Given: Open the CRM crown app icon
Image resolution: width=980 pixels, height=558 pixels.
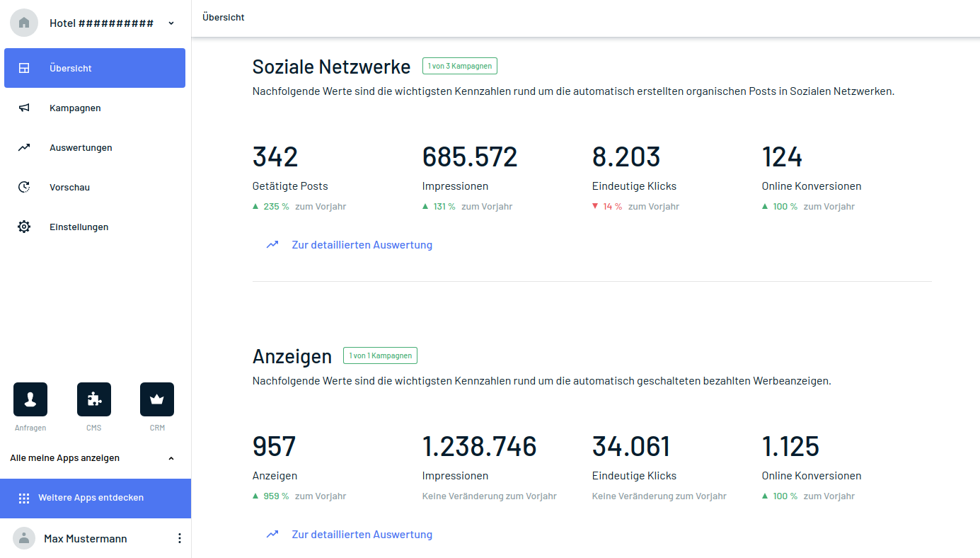Looking at the screenshot, I should click(157, 400).
